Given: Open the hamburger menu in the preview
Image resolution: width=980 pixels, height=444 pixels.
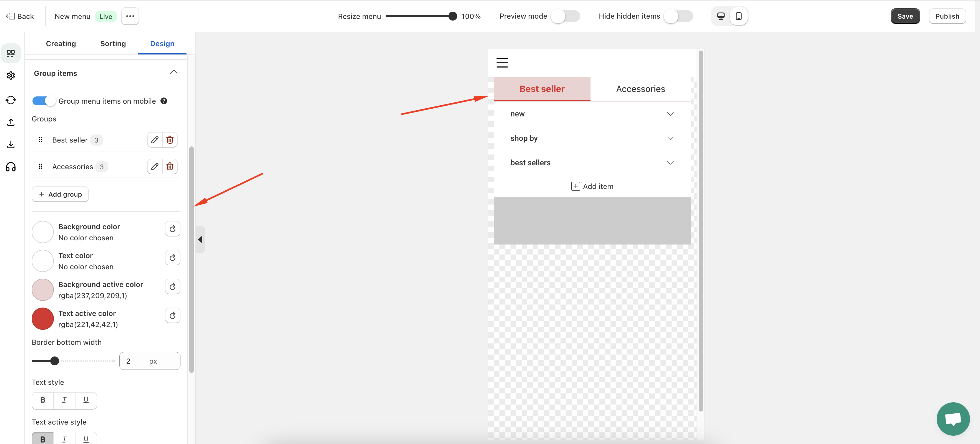Looking at the screenshot, I should [502, 63].
